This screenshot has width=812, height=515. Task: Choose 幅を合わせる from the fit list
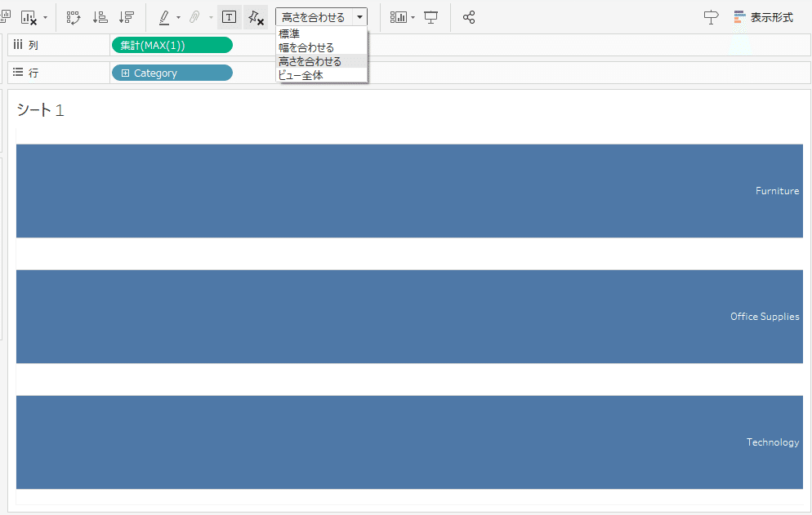point(321,47)
